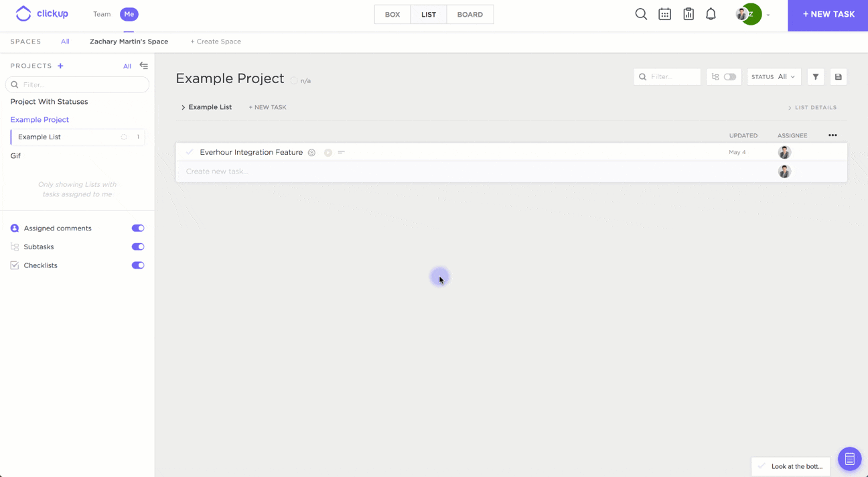The image size is (868, 477).
Task: Switch to BOARD view
Action: (470, 15)
